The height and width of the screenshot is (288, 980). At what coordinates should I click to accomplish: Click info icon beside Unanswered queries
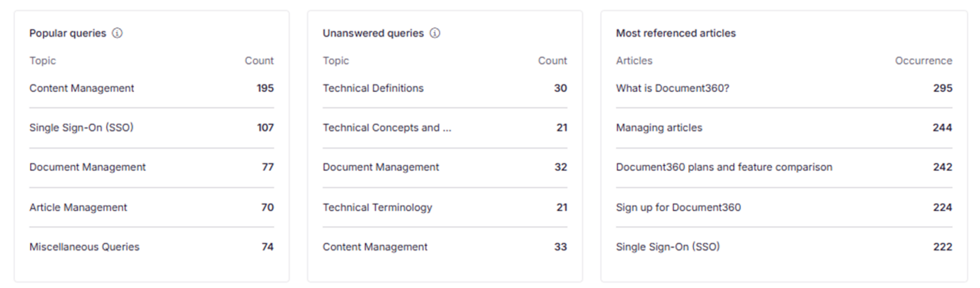click(435, 33)
